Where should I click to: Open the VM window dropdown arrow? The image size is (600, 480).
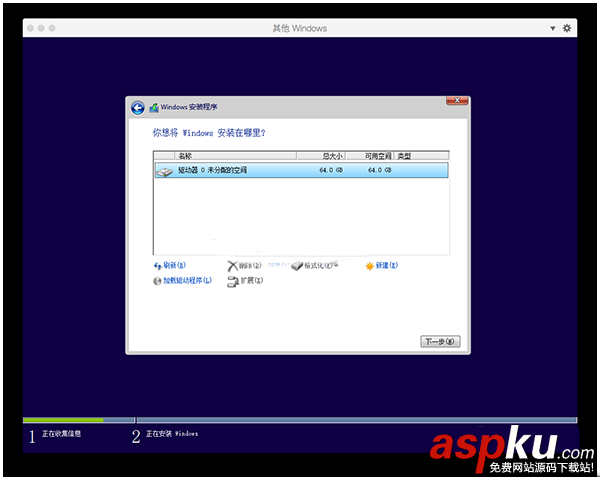[553, 28]
